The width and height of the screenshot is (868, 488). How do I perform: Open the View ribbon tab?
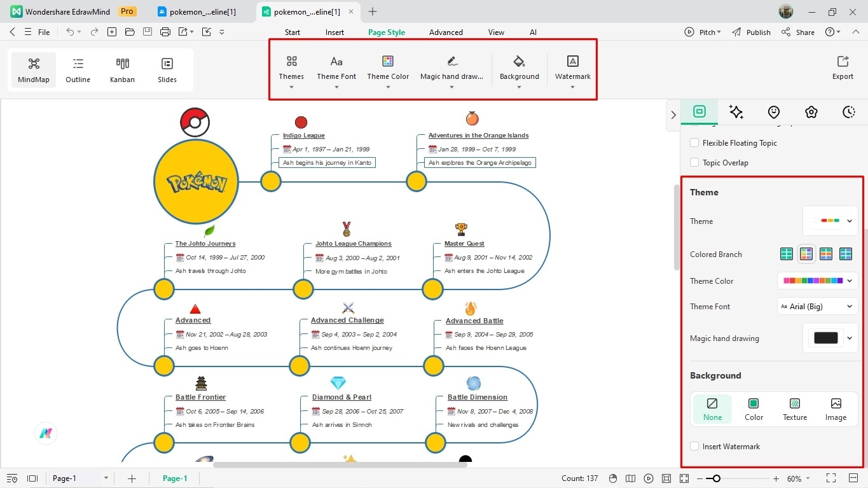pos(496,32)
